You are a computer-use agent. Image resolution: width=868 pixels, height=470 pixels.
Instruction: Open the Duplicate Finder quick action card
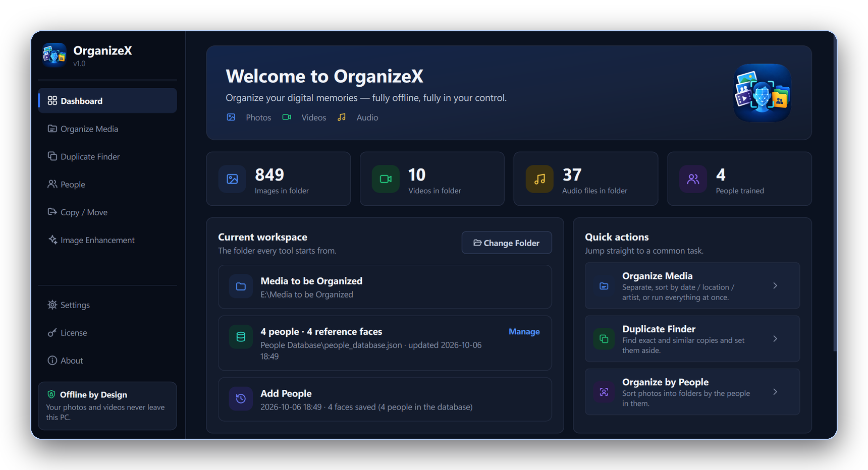click(x=692, y=339)
